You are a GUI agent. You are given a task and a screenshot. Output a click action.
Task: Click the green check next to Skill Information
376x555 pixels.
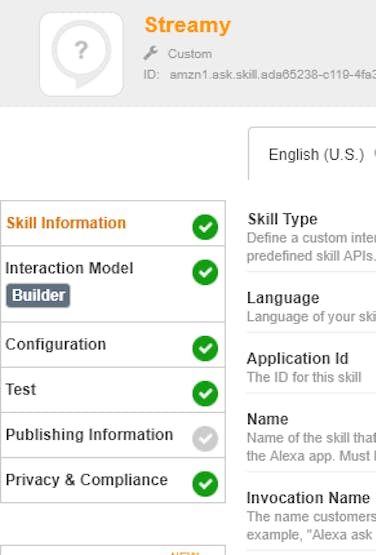click(x=205, y=227)
